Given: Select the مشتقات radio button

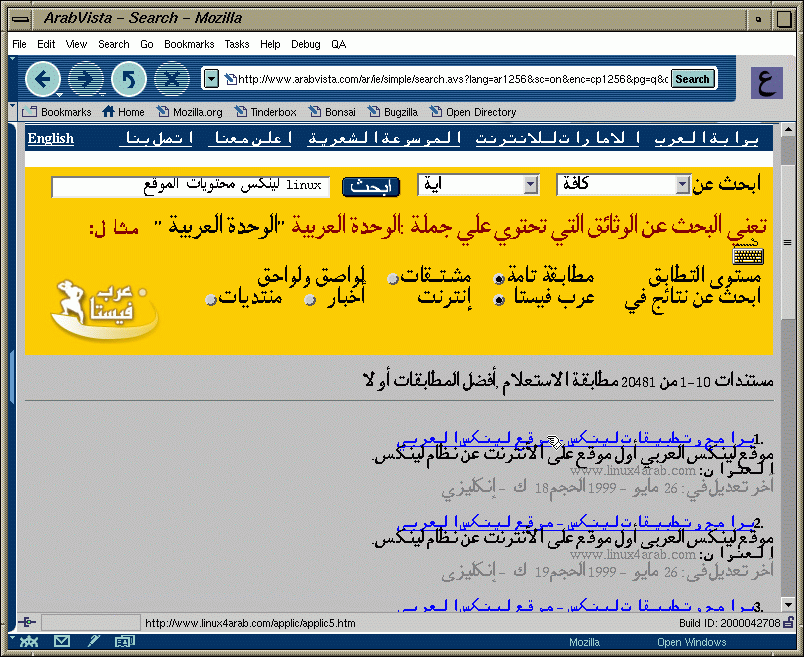Looking at the screenshot, I should (x=393, y=279).
